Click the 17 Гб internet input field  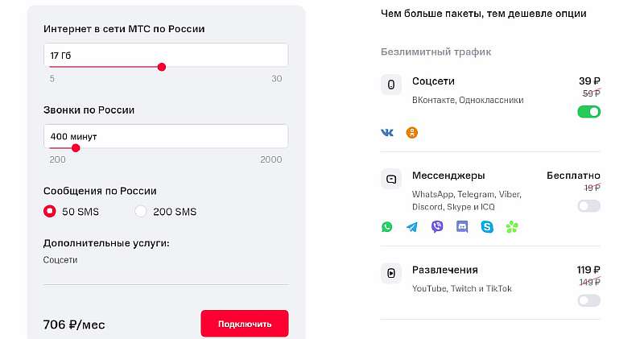click(166, 55)
